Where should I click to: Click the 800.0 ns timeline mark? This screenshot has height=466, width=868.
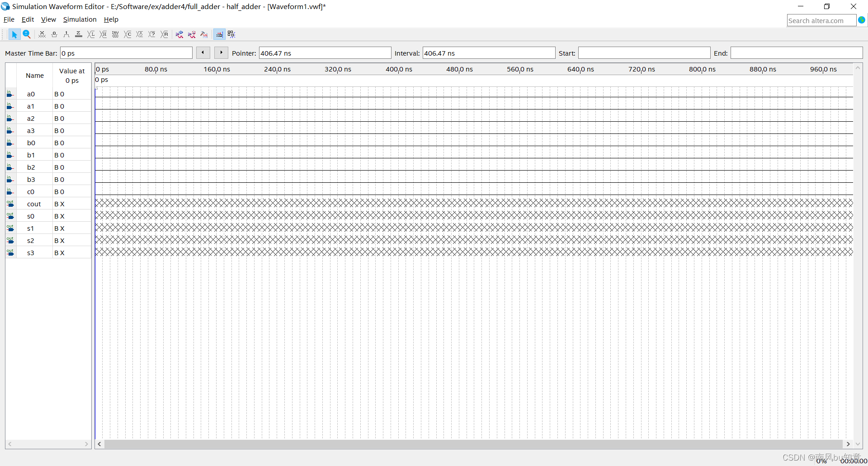[x=702, y=69]
